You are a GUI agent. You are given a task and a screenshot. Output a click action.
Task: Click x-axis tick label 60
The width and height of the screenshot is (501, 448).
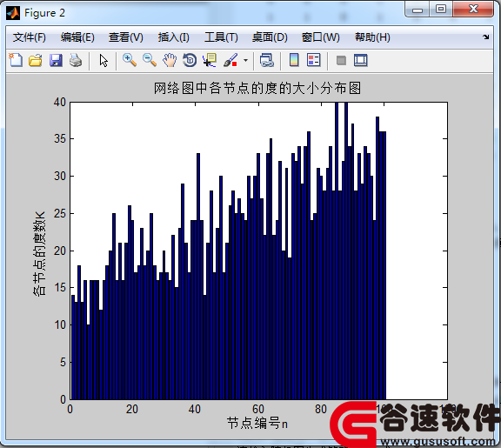(x=257, y=409)
